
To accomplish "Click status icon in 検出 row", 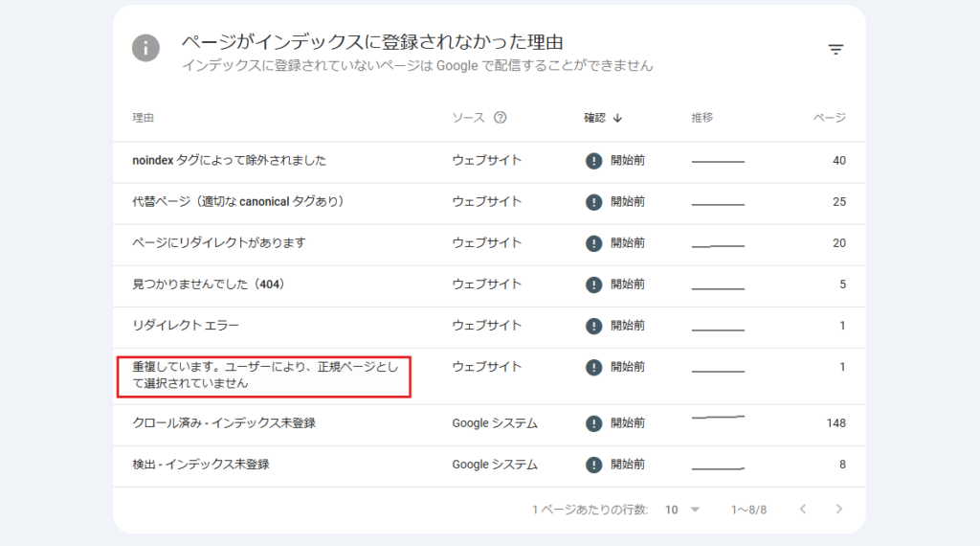I will click(593, 465).
